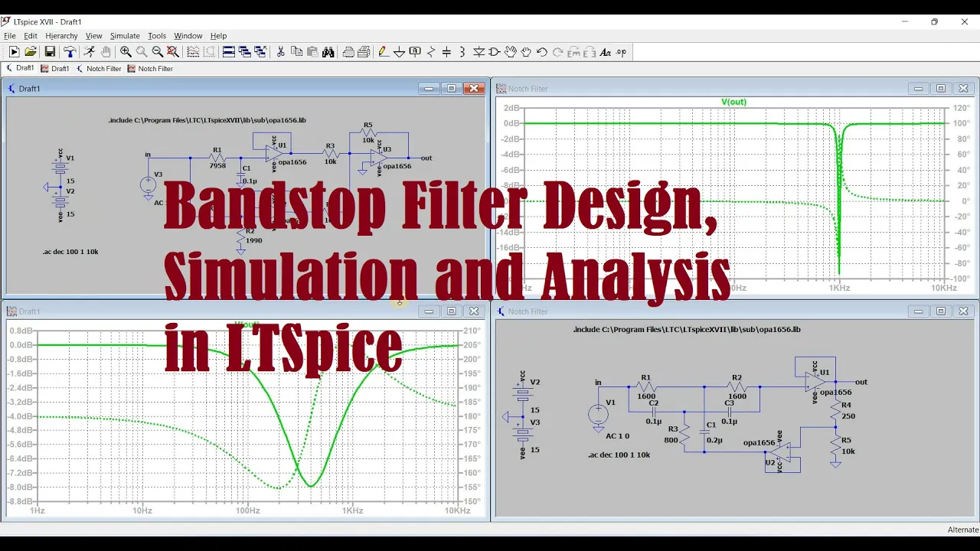This screenshot has height=551, width=980.
Task: Minimize the Draft1 schematic window
Action: (429, 89)
